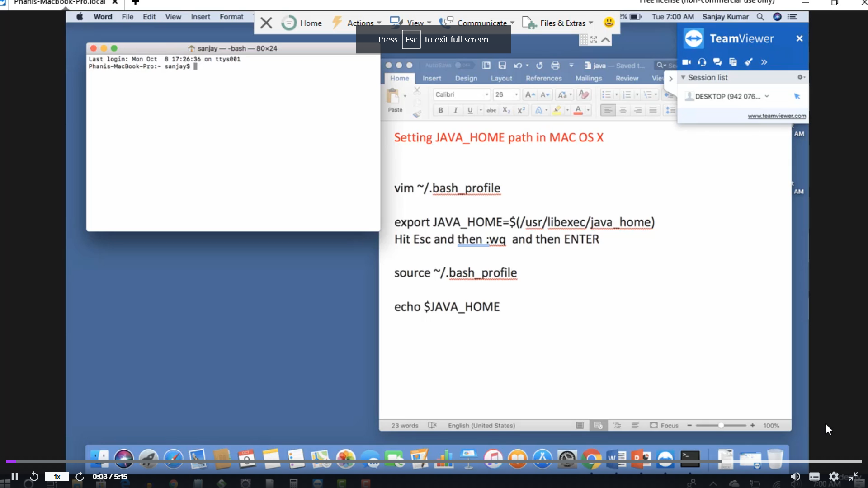The height and width of the screenshot is (488, 868).
Task: Switch to the References ribbon tab
Action: tap(543, 78)
